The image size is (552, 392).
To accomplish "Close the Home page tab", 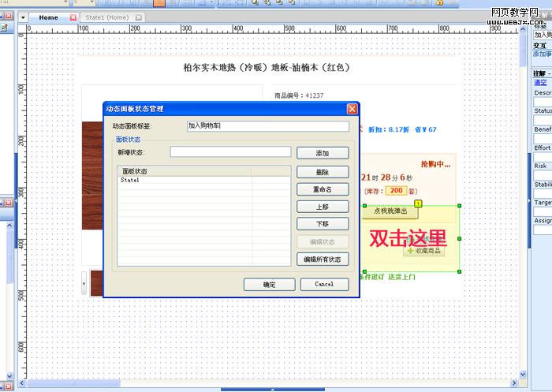I will pos(73,17).
